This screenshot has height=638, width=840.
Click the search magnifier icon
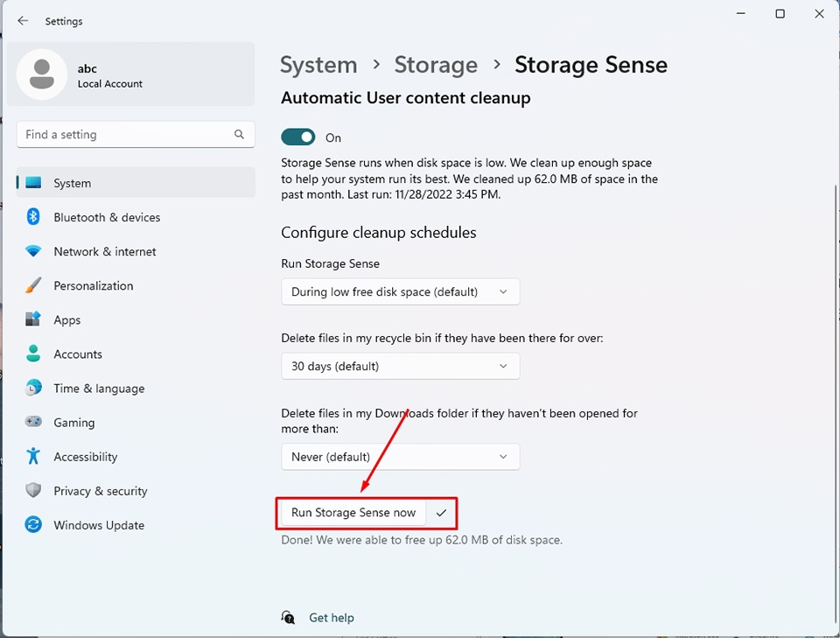coord(239,135)
